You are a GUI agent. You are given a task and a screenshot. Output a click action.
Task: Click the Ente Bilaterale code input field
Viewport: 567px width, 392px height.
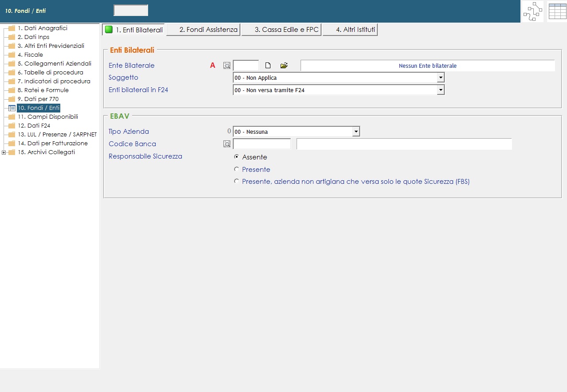tap(246, 66)
